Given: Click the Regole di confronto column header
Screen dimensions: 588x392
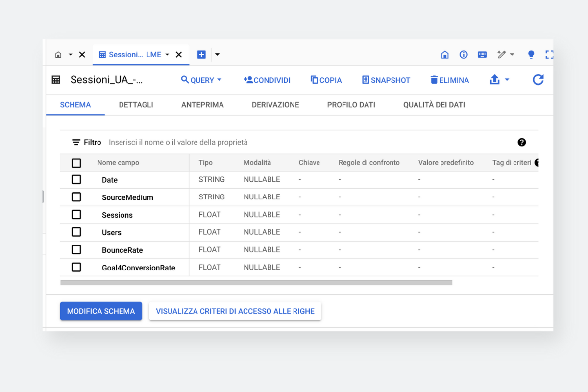Looking at the screenshot, I should (x=369, y=163).
